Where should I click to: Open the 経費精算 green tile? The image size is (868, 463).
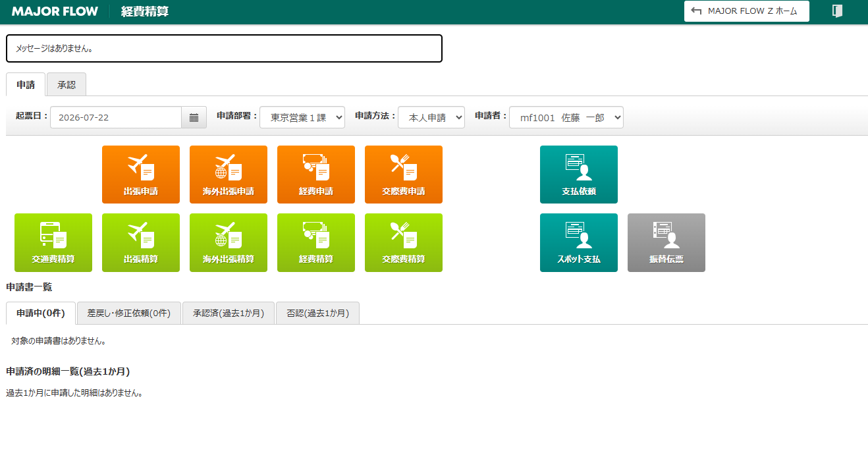[x=316, y=242]
